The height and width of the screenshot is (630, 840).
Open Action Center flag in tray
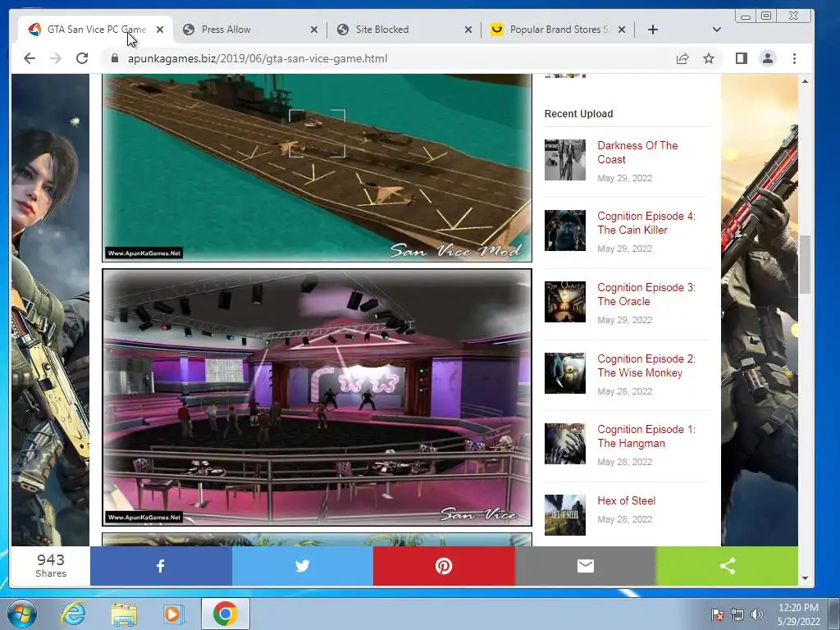(x=717, y=614)
